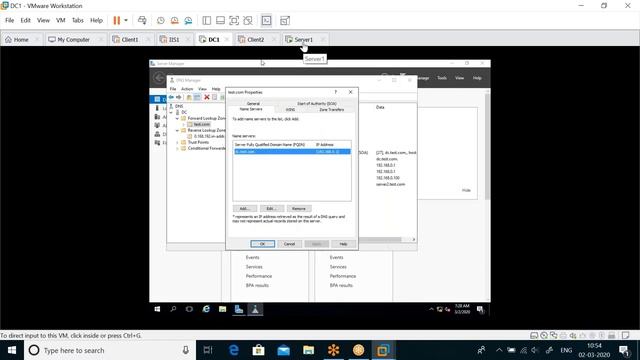The image size is (640, 360).
Task: Switch to the Client1 VM tab
Action: (130, 40)
